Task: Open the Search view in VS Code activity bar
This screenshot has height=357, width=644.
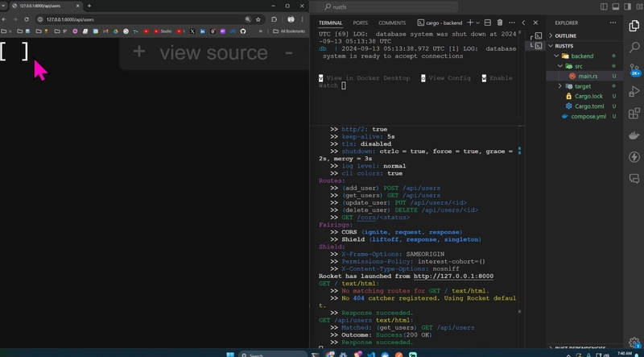Action: [634, 48]
